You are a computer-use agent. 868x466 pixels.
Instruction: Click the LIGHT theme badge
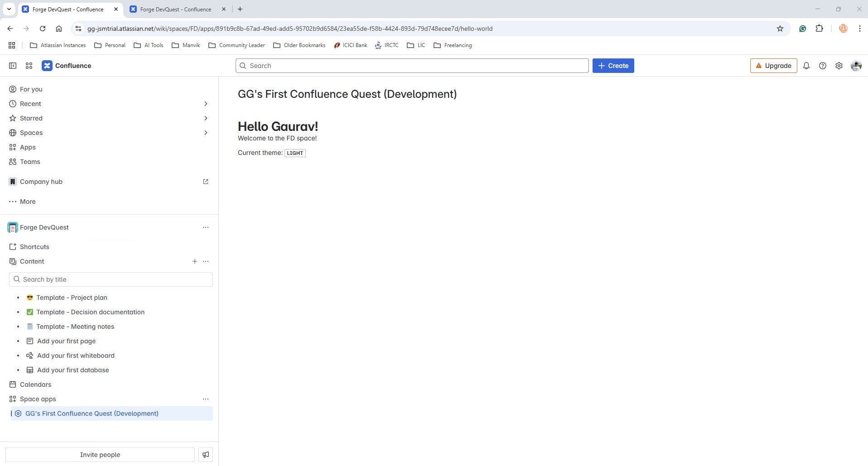(x=295, y=153)
